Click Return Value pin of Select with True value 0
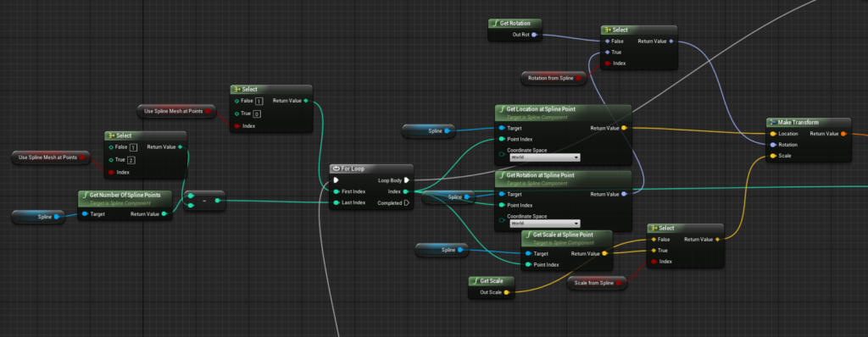 (x=305, y=101)
